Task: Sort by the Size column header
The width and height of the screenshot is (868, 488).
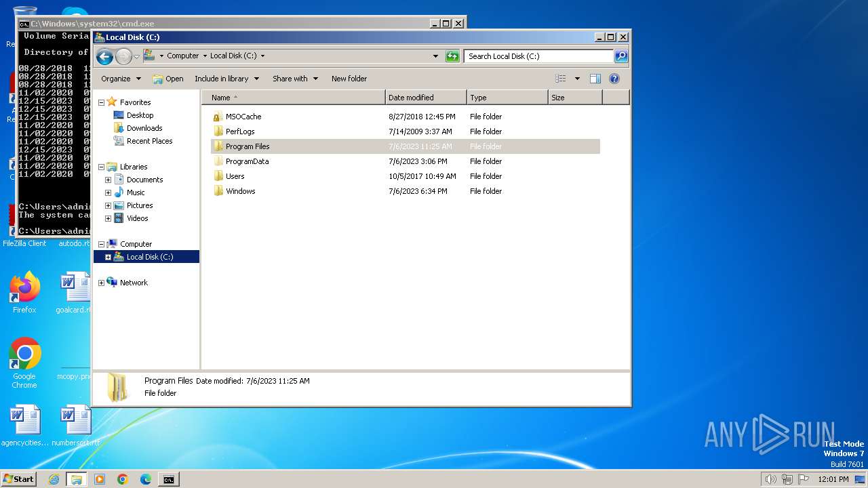Action: tap(575, 98)
